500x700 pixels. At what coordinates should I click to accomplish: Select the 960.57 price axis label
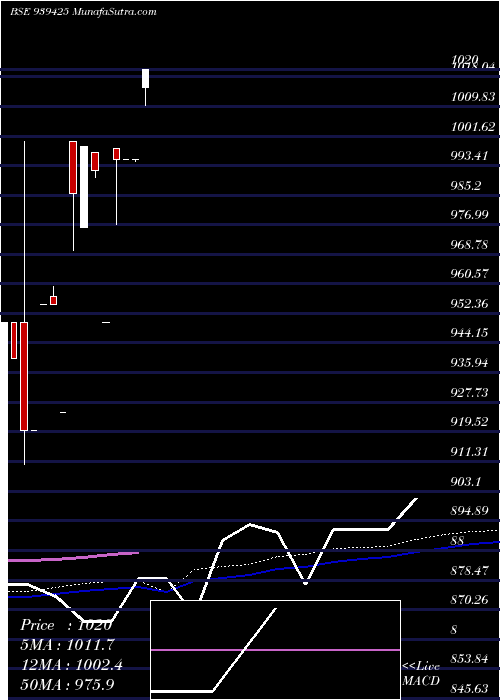[469, 274]
